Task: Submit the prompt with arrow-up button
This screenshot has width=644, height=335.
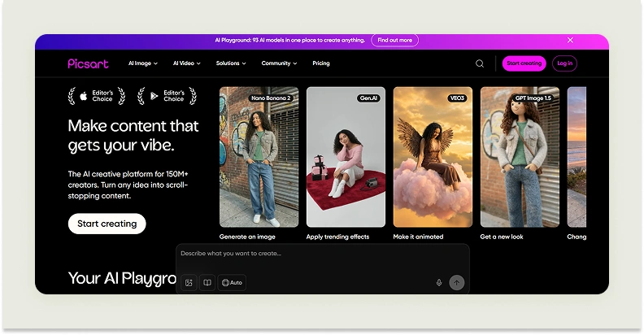Action: (x=457, y=282)
